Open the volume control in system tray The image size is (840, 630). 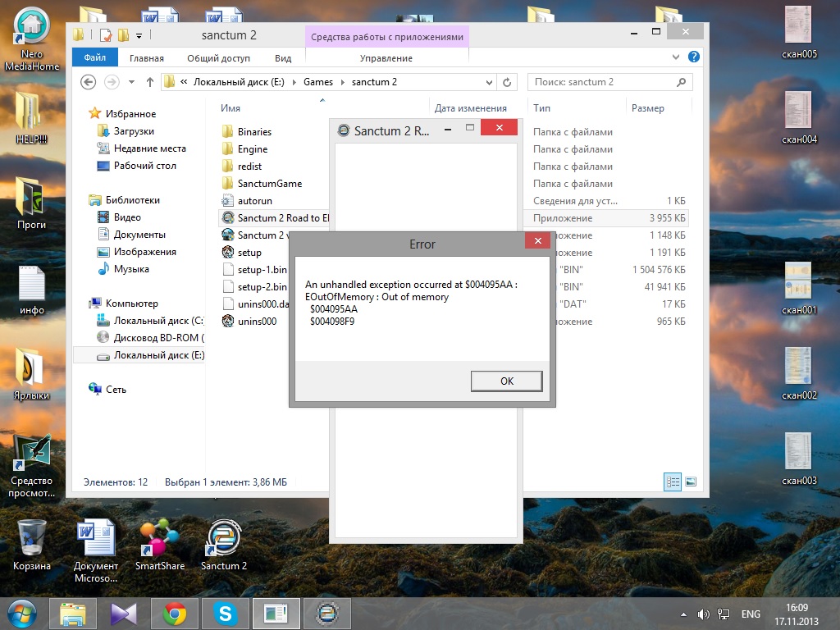[703, 614]
